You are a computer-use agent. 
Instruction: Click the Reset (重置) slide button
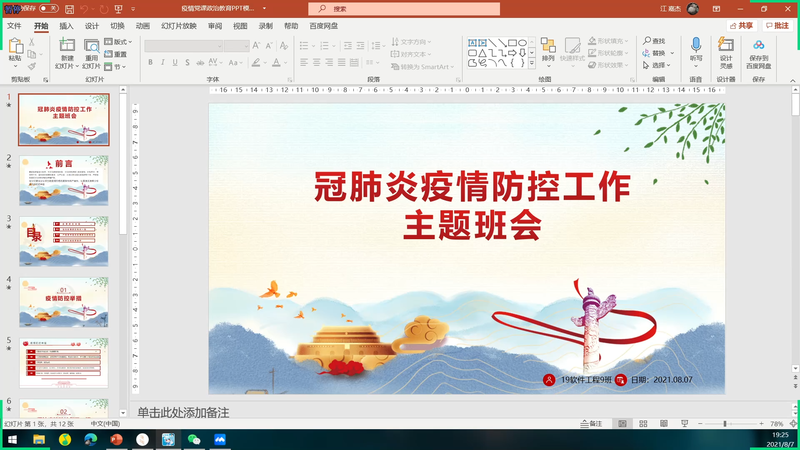pyautogui.click(x=116, y=54)
